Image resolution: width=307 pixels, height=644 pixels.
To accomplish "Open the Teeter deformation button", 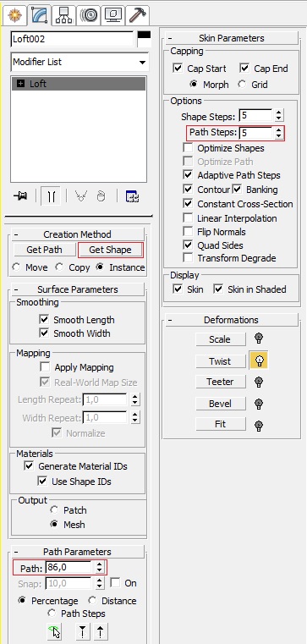I will coord(221,382).
